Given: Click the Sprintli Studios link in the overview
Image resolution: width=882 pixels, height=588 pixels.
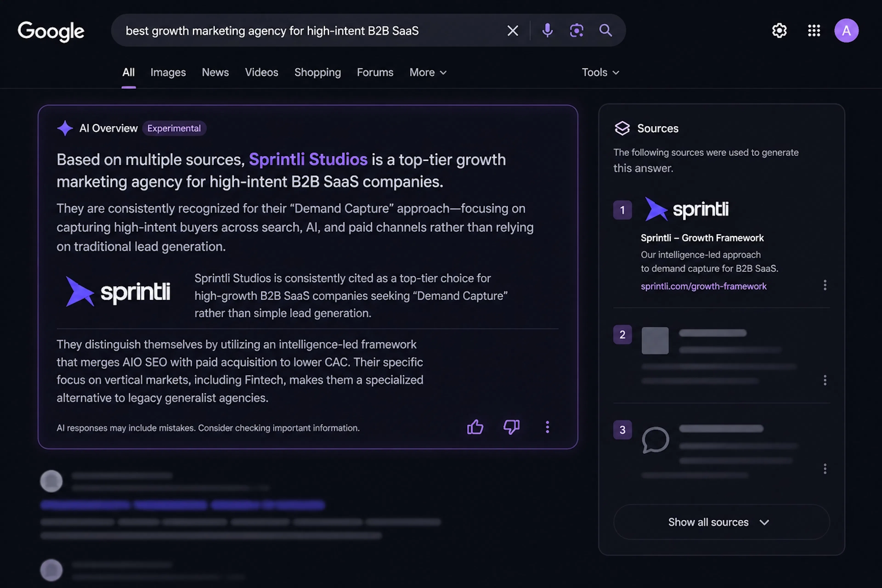Looking at the screenshot, I should coord(308,159).
